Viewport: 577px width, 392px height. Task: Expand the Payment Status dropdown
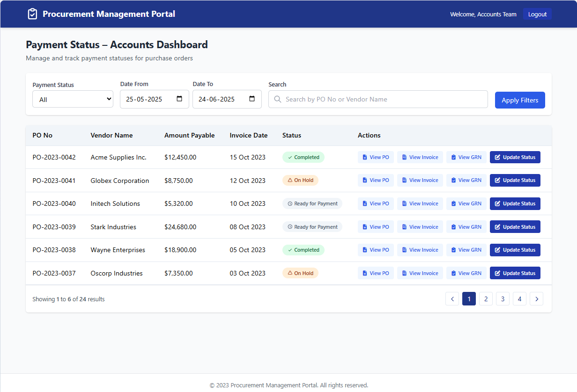[x=73, y=99]
